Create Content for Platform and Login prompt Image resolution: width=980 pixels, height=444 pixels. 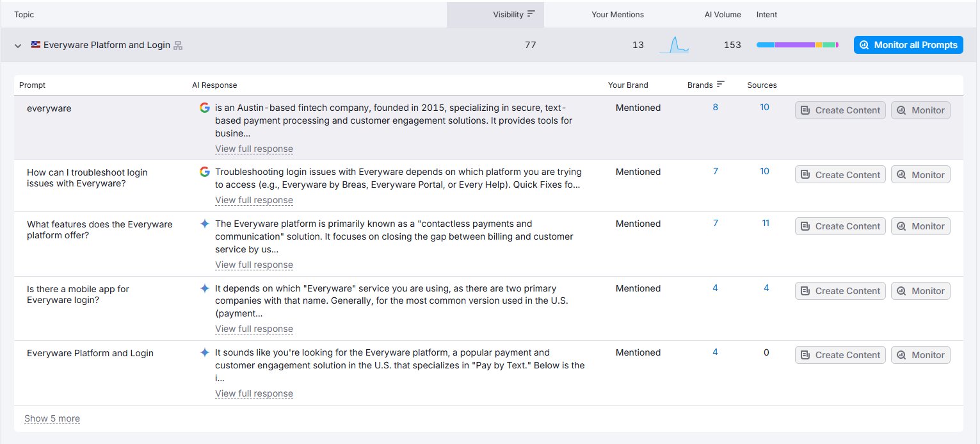(840, 355)
